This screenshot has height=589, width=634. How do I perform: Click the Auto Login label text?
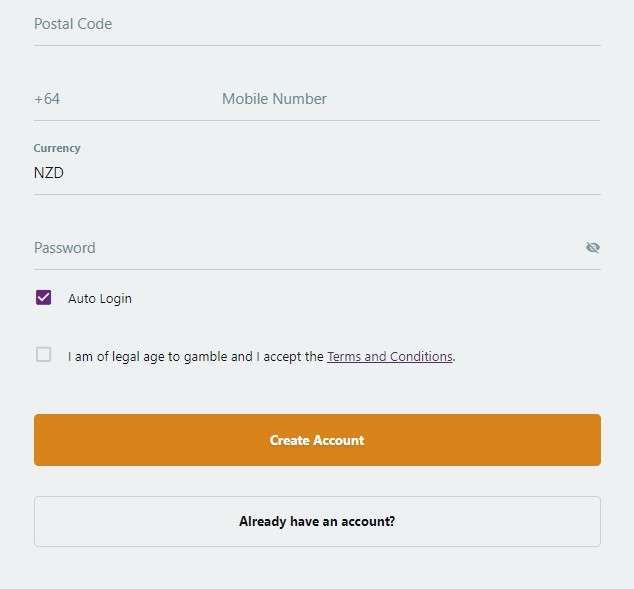pyautogui.click(x=100, y=298)
